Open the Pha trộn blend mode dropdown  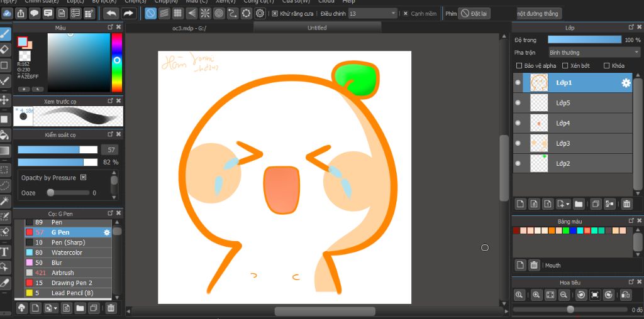pyautogui.click(x=594, y=53)
